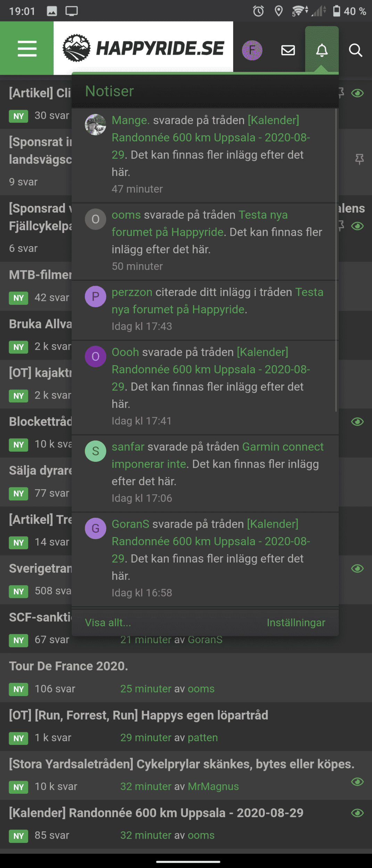Click GoranS's purple G avatar
This screenshot has height=868, width=372.
[96, 528]
